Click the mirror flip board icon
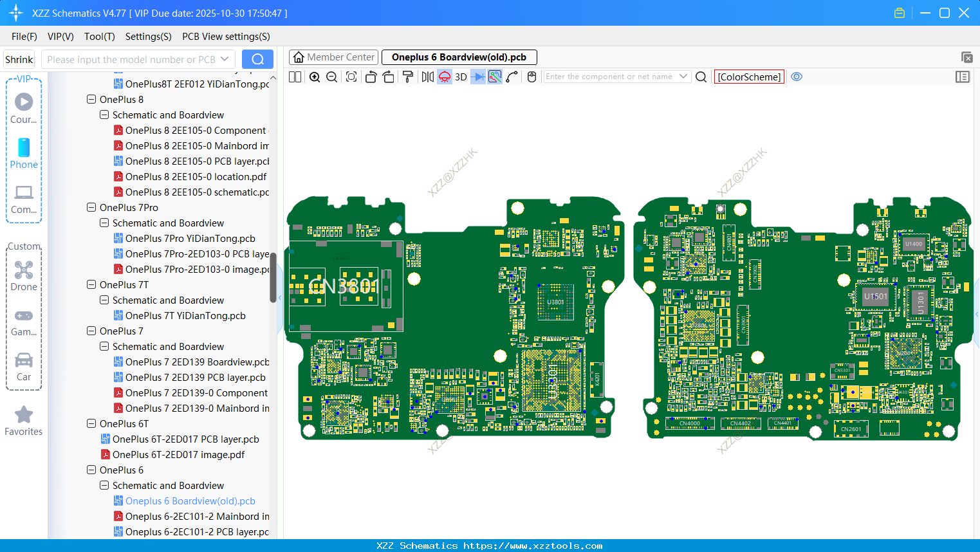Image resolution: width=980 pixels, height=552 pixels. [x=427, y=77]
